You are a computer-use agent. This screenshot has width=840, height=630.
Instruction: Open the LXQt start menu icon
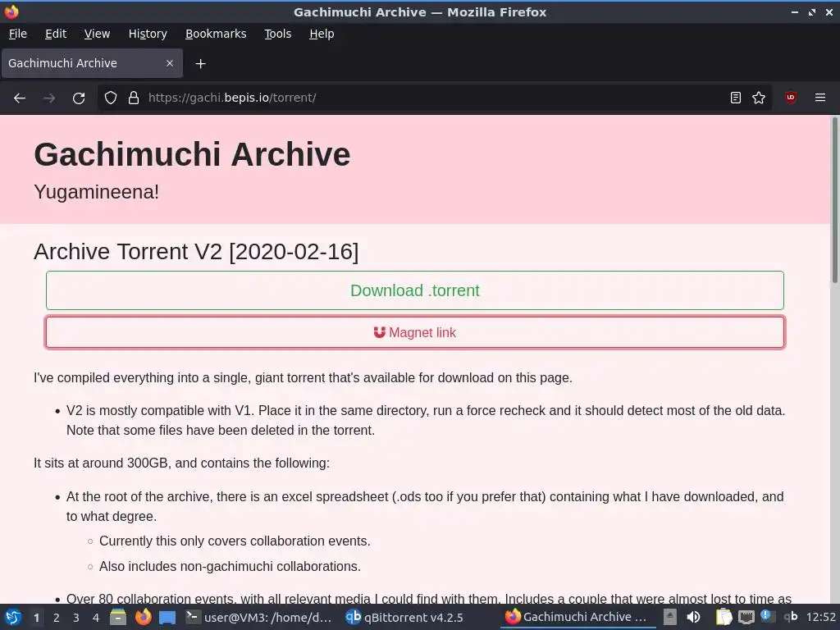tap(12, 617)
